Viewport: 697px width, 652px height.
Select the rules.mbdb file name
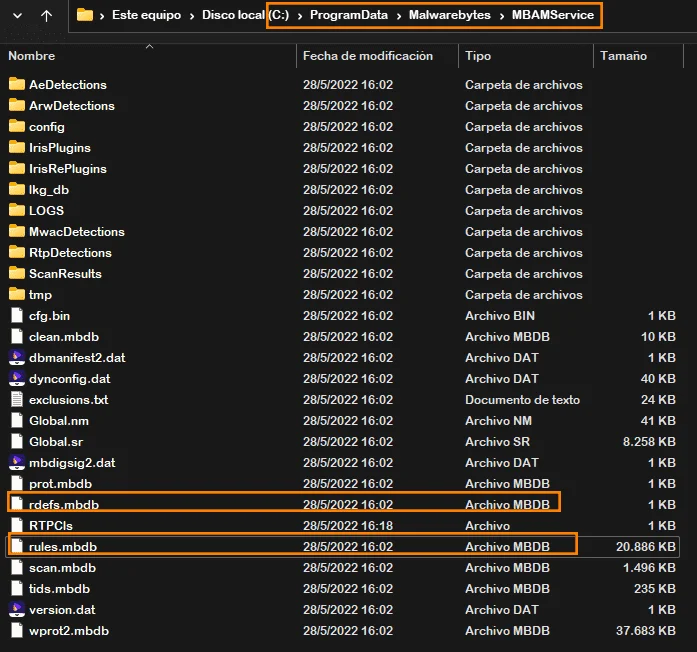[63, 546]
